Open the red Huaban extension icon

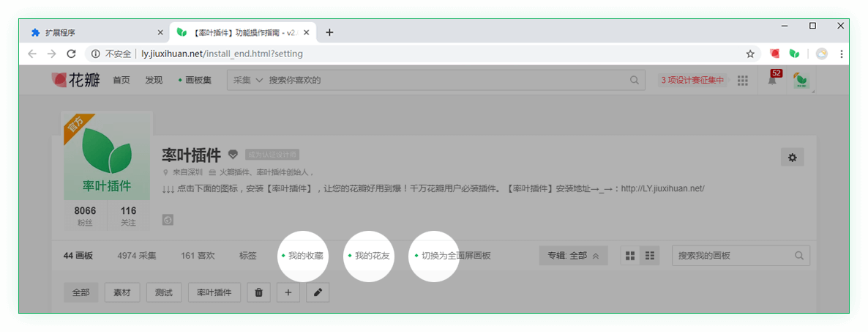tap(774, 54)
